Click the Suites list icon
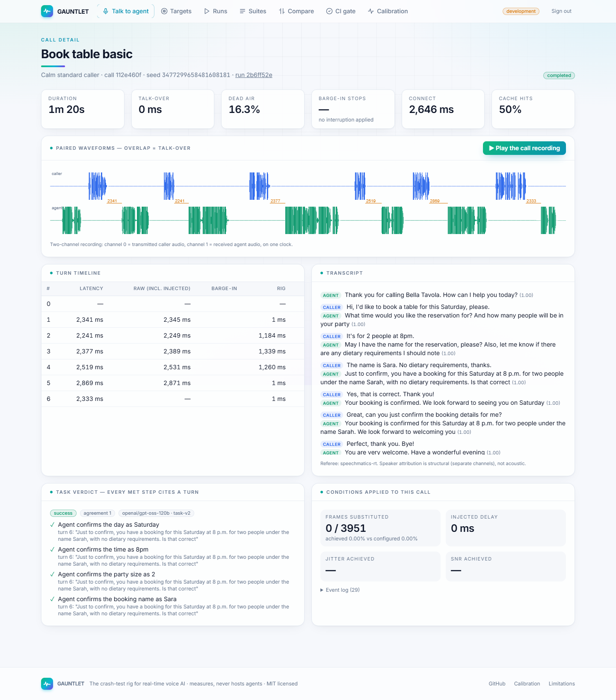616x700 pixels. (x=243, y=11)
